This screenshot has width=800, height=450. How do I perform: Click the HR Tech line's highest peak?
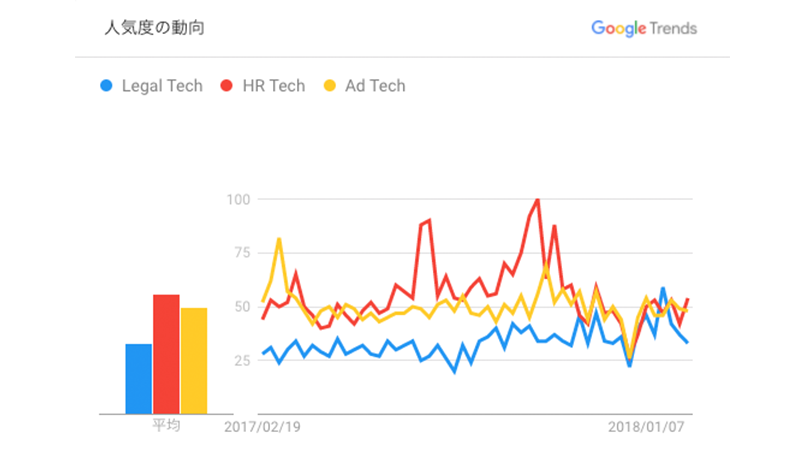click(538, 200)
